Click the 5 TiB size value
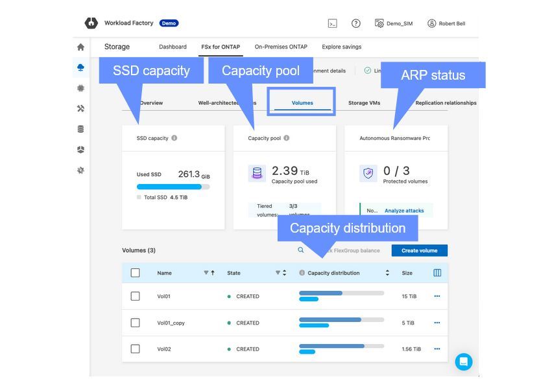Image resolution: width=552 pixels, height=392 pixels. click(x=408, y=323)
